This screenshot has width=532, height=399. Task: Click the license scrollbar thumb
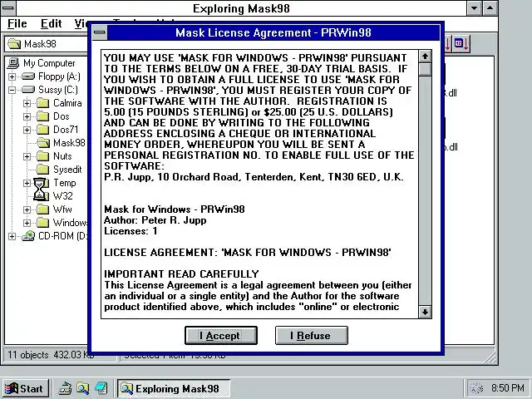click(425, 70)
